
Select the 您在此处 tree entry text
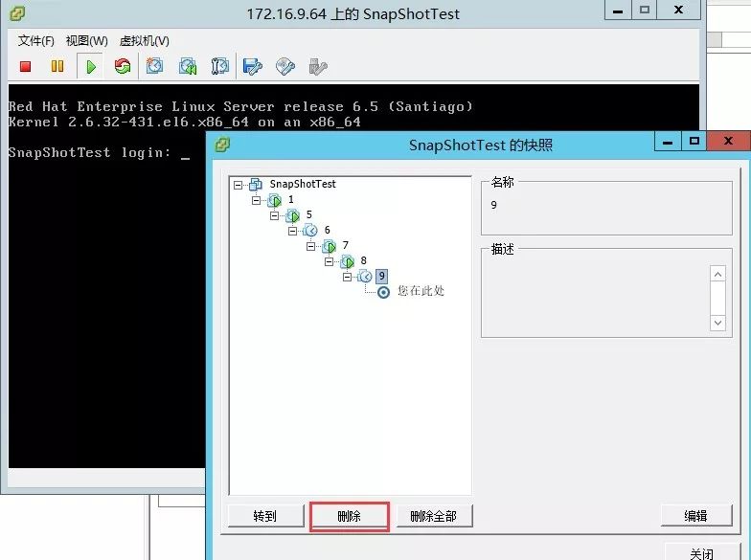coord(421,291)
